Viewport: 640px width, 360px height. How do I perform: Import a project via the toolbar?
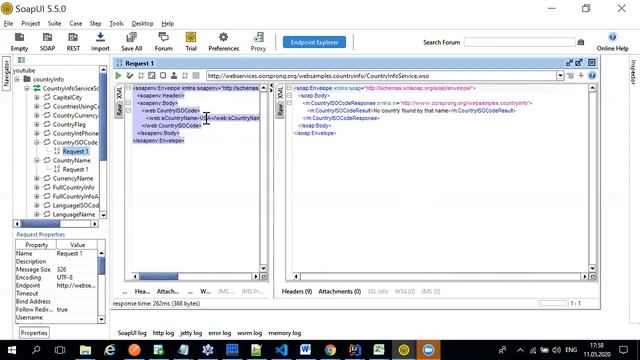pos(100,42)
